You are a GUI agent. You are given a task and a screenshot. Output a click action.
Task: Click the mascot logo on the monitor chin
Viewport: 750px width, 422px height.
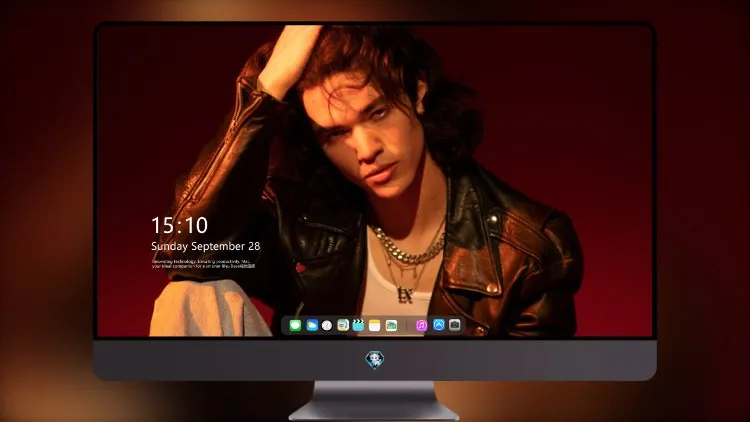pos(375,360)
